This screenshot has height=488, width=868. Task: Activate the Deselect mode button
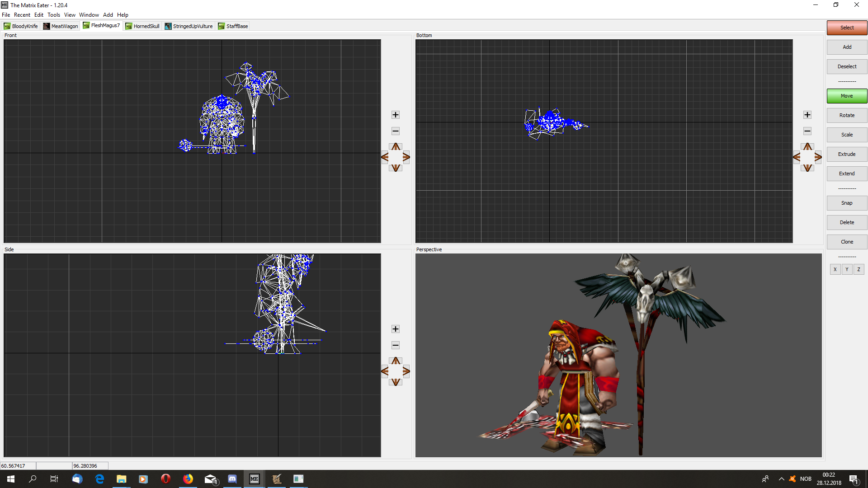[x=847, y=66]
